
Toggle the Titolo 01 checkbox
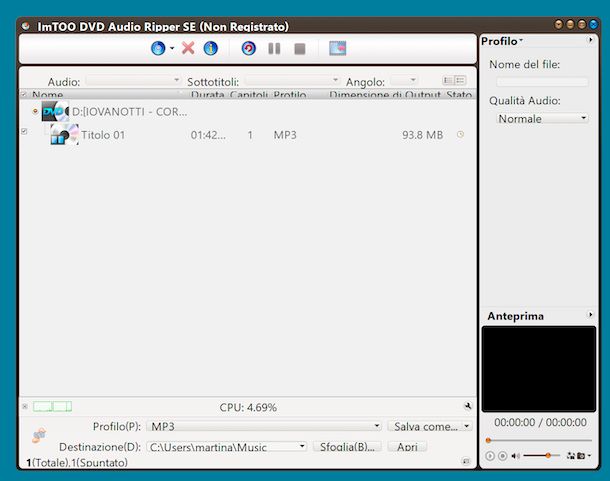pyautogui.click(x=24, y=132)
